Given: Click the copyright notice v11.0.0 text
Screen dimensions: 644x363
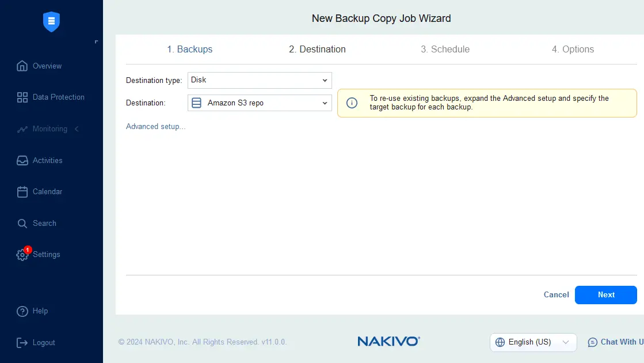Looking at the screenshot, I should point(203,342).
